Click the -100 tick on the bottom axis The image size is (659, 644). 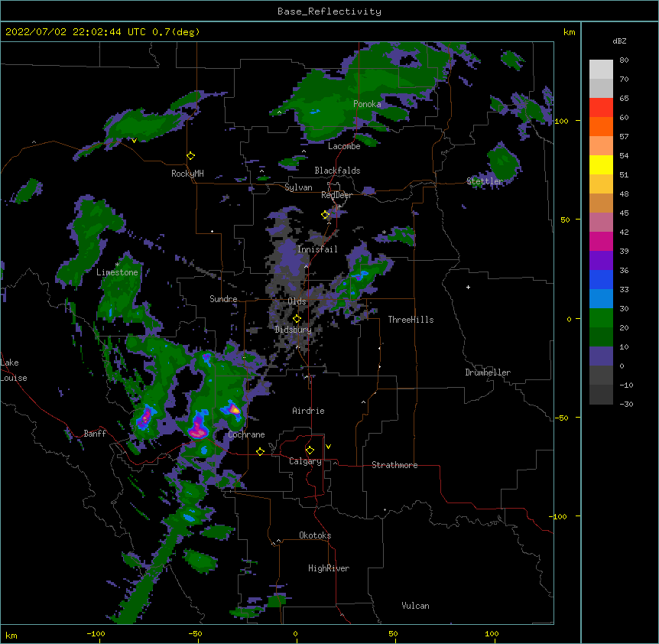click(x=96, y=633)
